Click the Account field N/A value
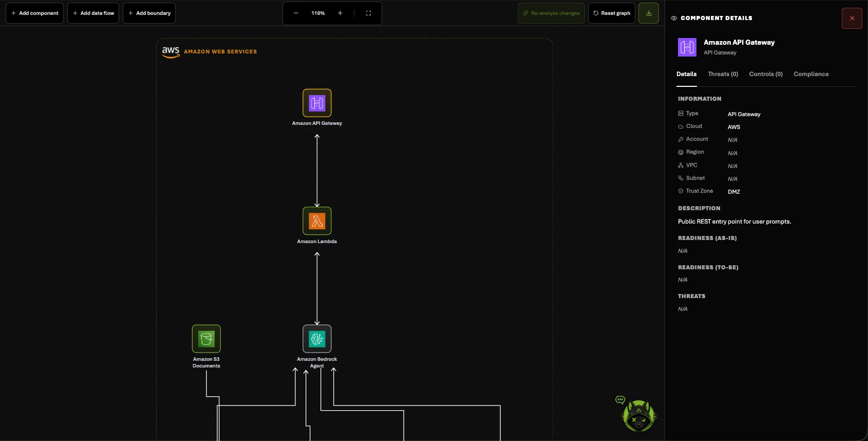The height and width of the screenshot is (441, 868). click(x=732, y=140)
